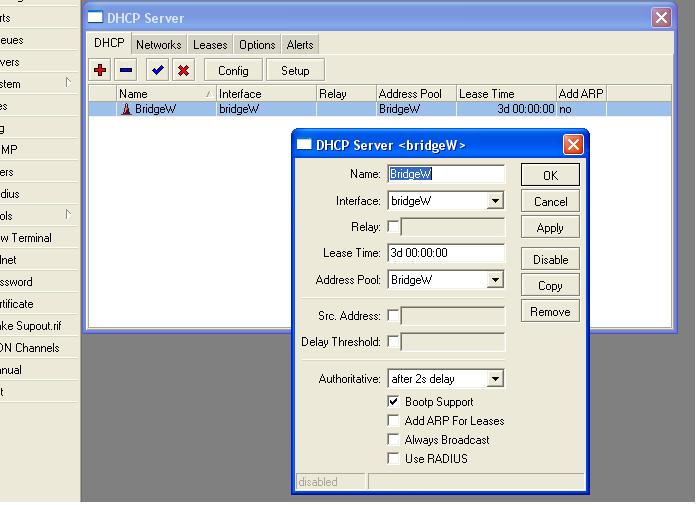Select the BridgeW server row icon

click(126, 109)
